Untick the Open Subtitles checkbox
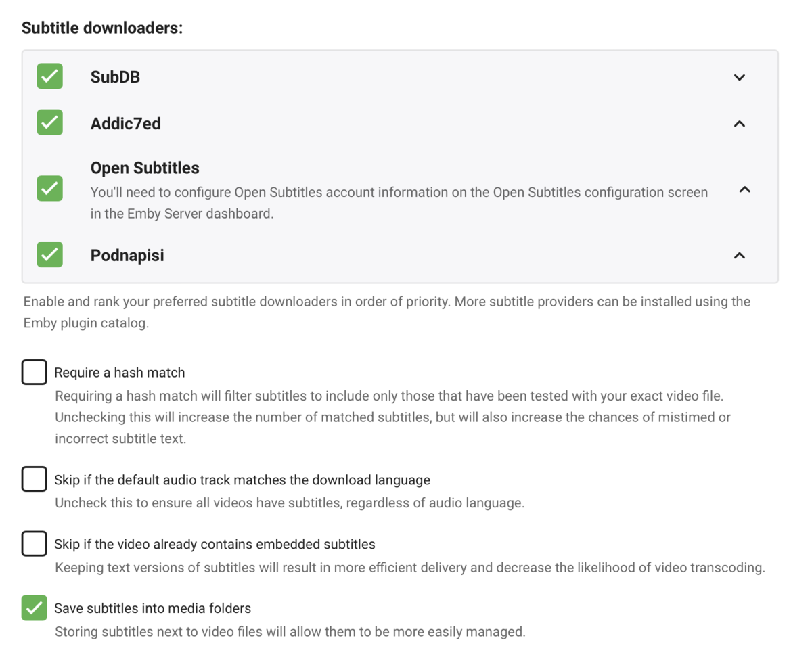 click(x=50, y=188)
